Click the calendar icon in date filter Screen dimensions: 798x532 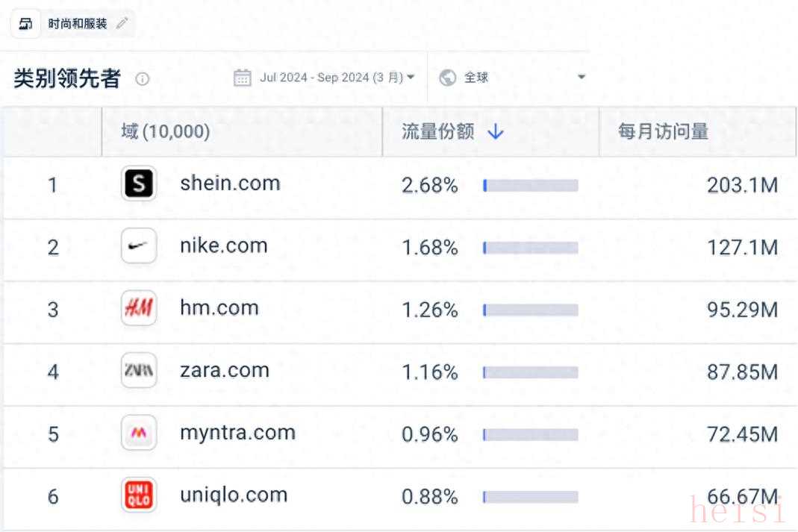(x=242, y=78)
